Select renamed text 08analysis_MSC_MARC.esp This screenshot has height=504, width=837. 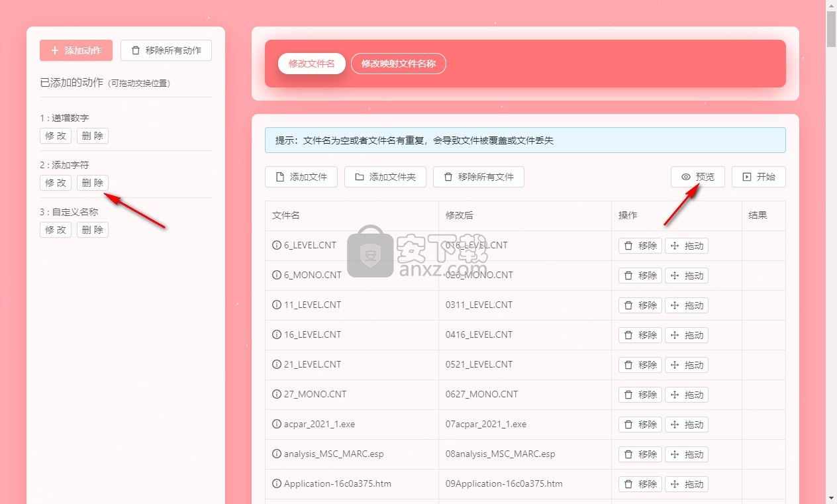pos(501,454)
